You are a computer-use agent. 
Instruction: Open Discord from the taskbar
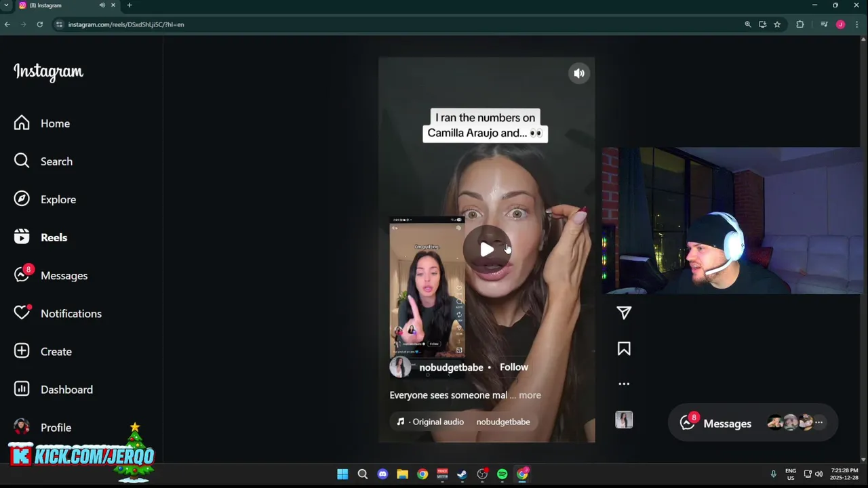[382, 474]
